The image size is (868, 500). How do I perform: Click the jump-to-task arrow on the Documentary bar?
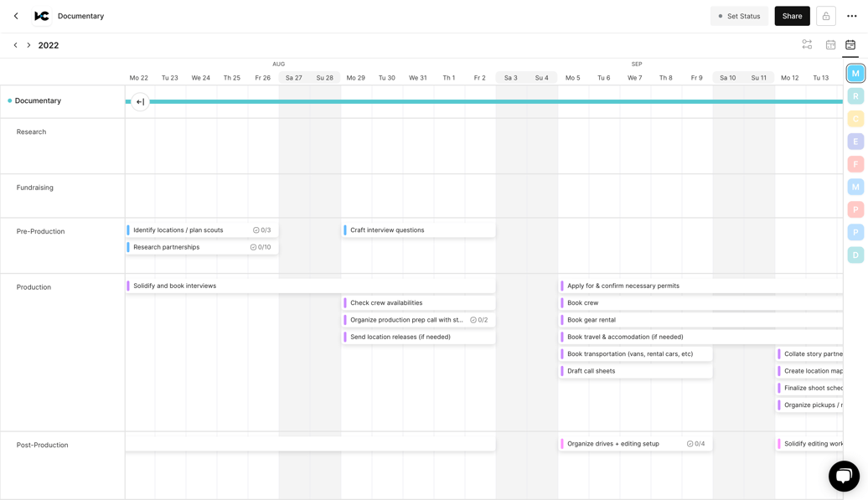click(140, 101)
